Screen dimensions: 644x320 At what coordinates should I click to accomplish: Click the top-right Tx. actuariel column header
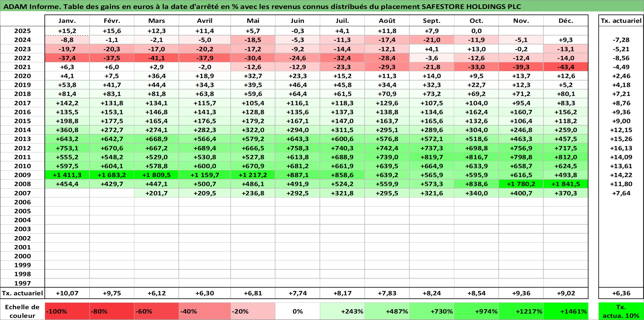coord(621,21)
